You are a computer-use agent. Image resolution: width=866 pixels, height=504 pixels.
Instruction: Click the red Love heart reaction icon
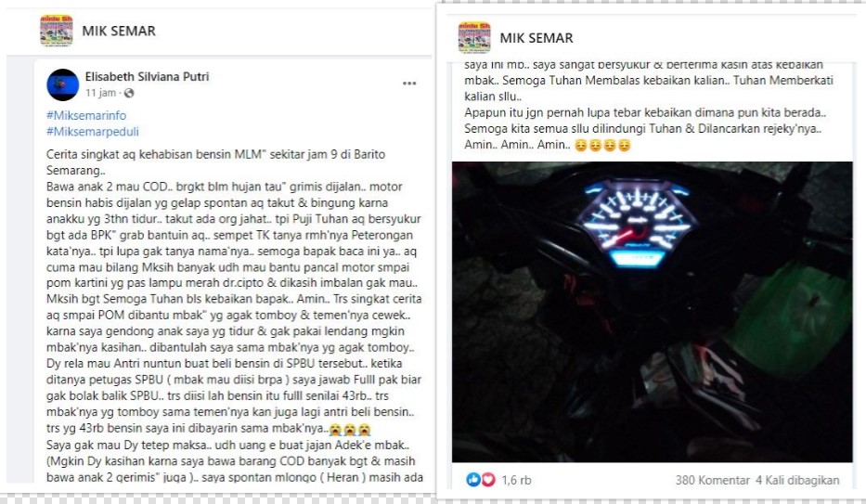pos(487,480)
